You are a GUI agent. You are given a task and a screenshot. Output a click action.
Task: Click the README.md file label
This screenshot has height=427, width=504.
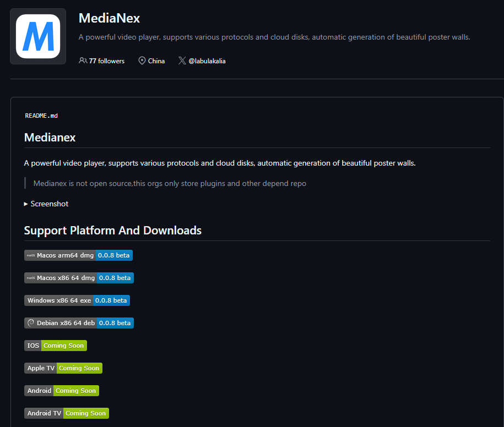point(41,116)
